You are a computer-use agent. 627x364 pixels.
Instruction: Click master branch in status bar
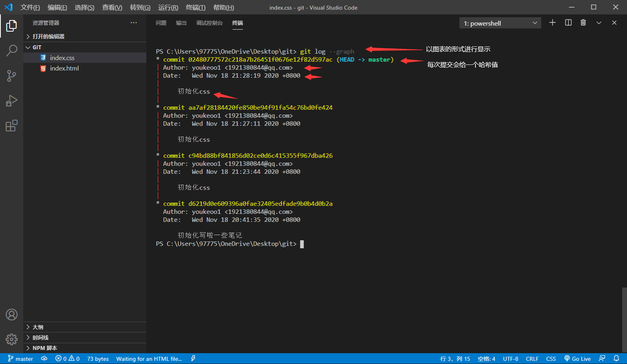pyautogui.click(x=20, y=359)
